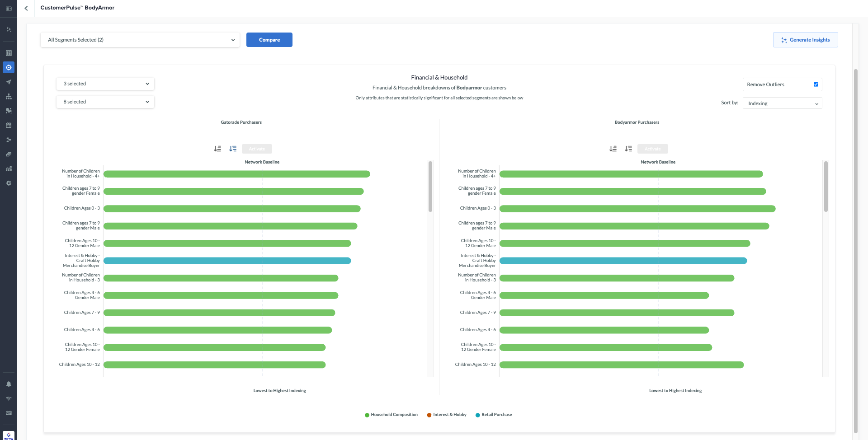Open the workflow nodes icon in sidebar
The image size is (868, 440).
click(x=9, y=140)
